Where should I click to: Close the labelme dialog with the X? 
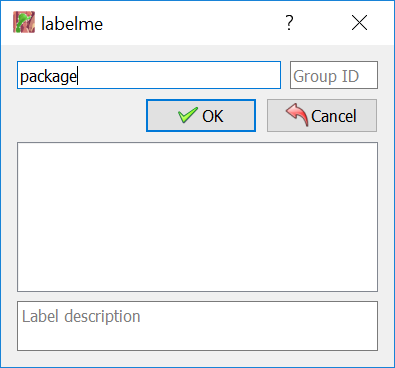359,23
